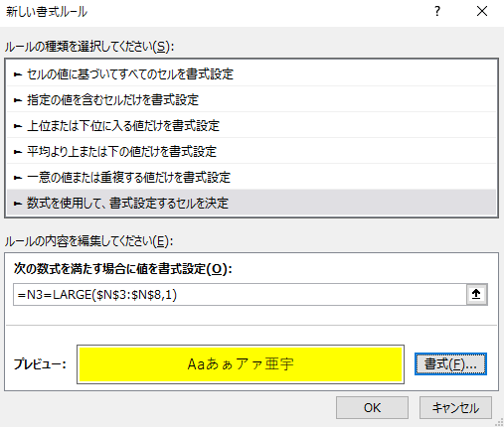This screenshot has width=504, height=427.
Task: Click the ルールの種類を選択してください(S) label
Action: (89, 47)
